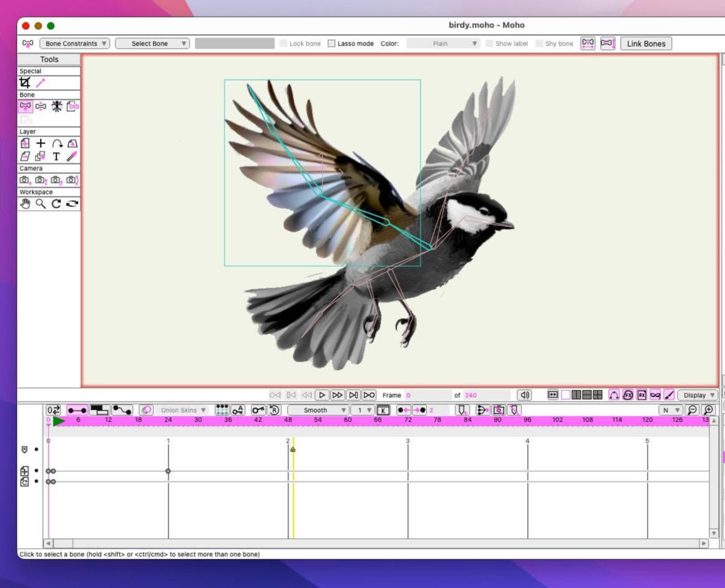Screen dimensions: 725x588
Task: Open the Display dropdown
Action: click(698, 395)
